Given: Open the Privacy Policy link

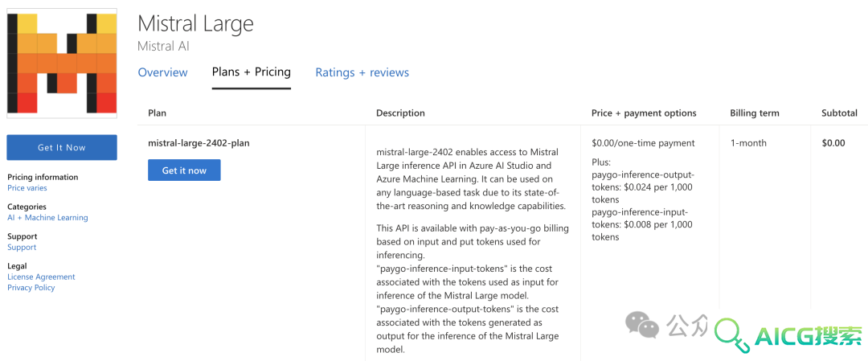Looking at the screenshot, I should 31,288.
